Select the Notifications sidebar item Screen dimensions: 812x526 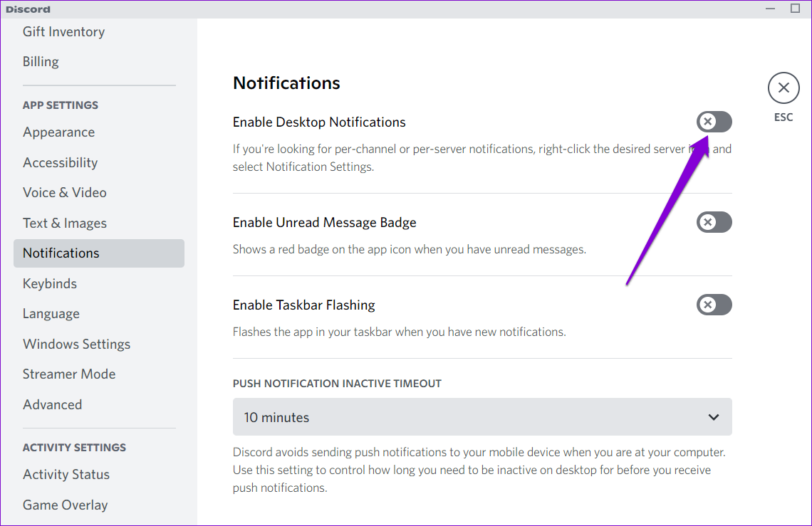(99, 253)
